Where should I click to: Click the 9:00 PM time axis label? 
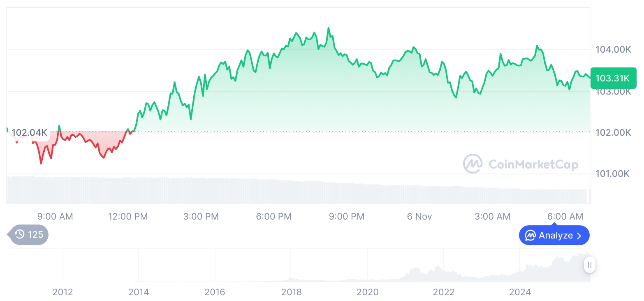pyautogui.click(x=347, y=216)
